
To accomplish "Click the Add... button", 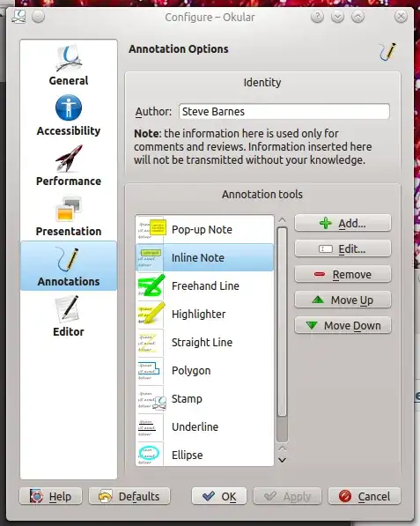I will 343,223.
